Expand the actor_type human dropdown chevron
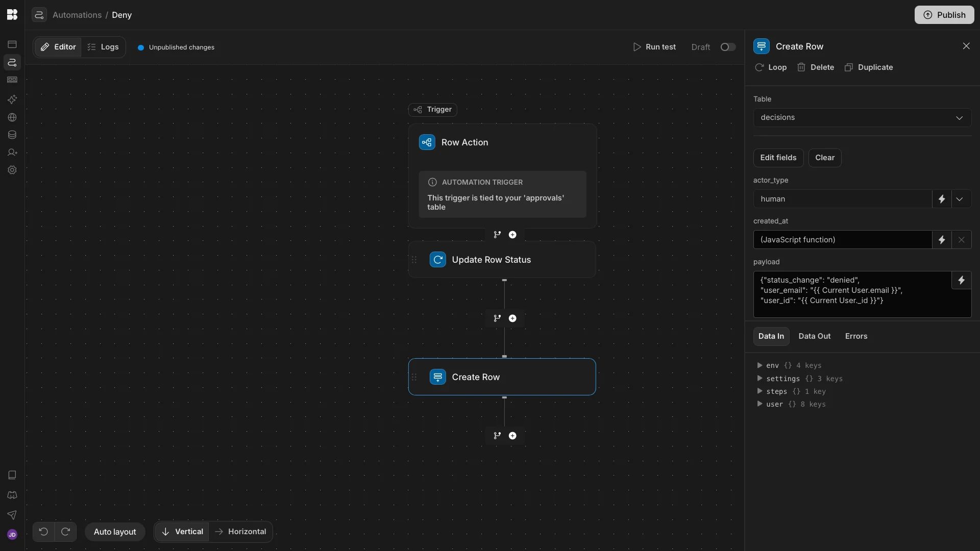The width and height of the screenshot is (980, 551). point(960,199)
